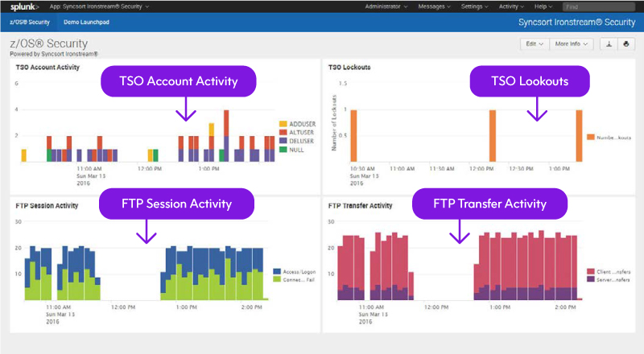Viewport: 644px width, 354px height.
Task: Click the Syncsort Ironstream Security header text
Action: [x=576, y=23]
